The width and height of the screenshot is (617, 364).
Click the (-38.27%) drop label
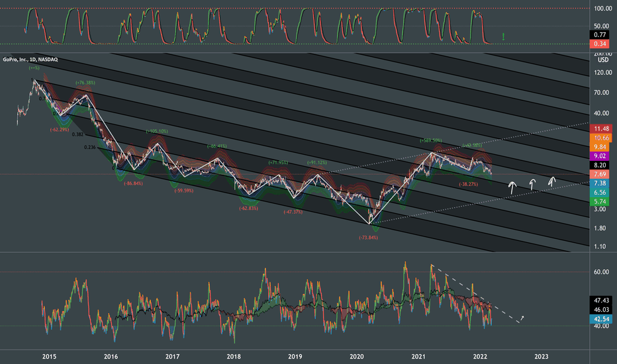[x=468, y=184]
